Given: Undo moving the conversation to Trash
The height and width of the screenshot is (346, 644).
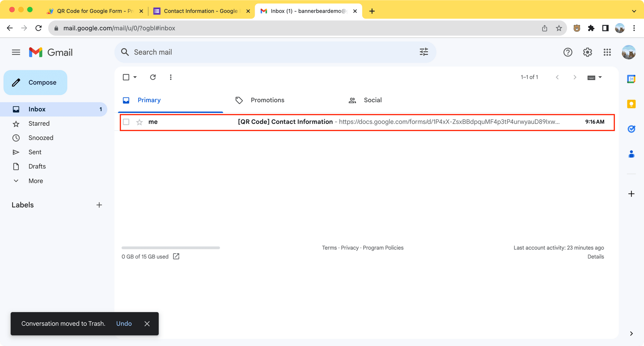Looking at the screenshot, I should tap(124, 323).
